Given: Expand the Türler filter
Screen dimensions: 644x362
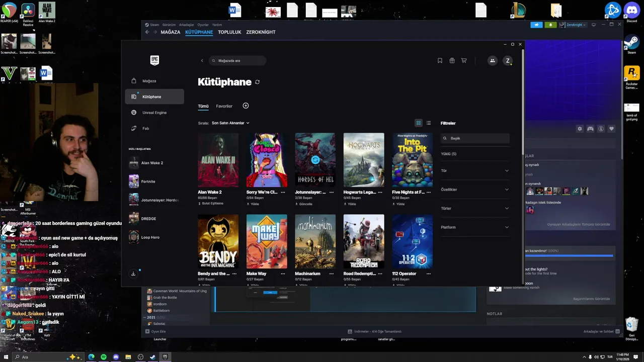Looking at the screenshot, I should (475, 208).
